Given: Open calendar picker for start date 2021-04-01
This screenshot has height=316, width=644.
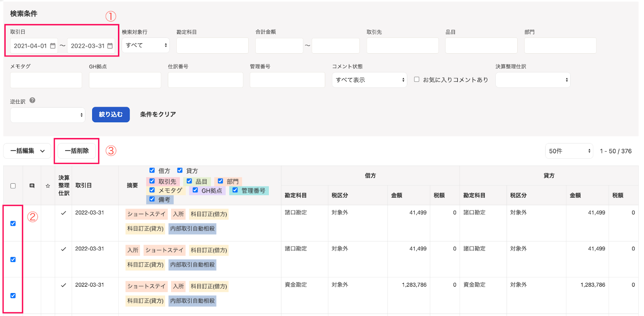Looking at the screenshot, I should point(53,46).
